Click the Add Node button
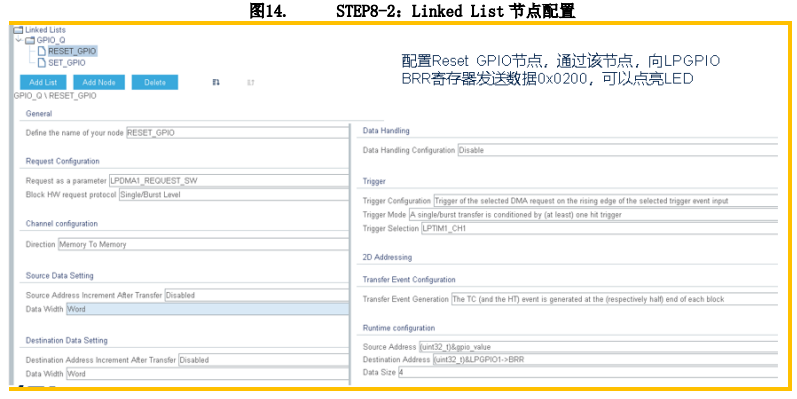This screenshot has width=797, height=399. [99, 82]
